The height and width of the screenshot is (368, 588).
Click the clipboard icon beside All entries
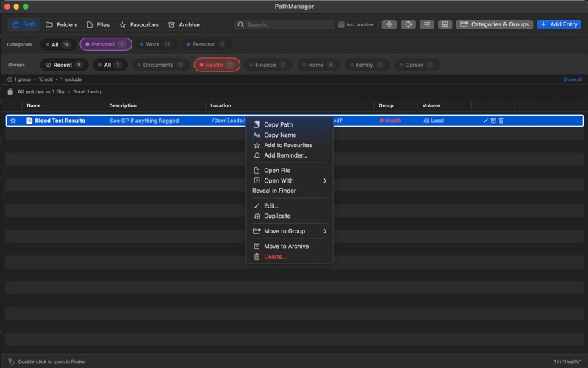[10, 91]
